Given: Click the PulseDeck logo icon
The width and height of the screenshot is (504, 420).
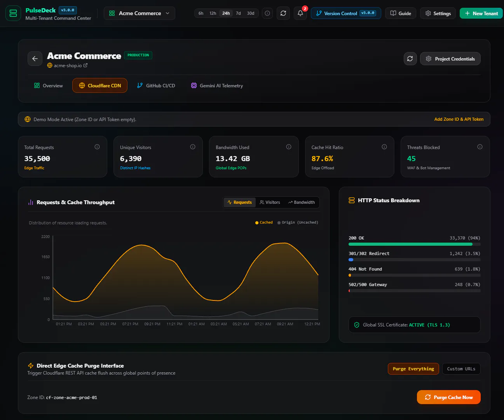Looking at the screenshot, I should point(13,13).
